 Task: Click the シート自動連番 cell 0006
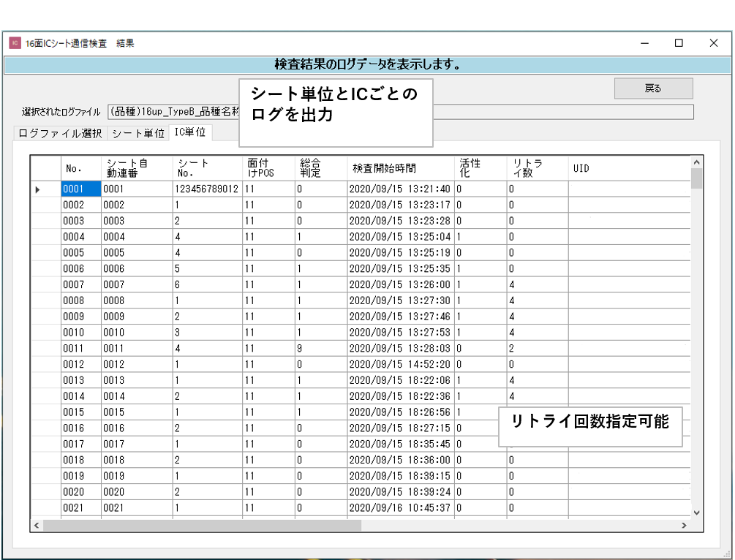click(137, 269)
